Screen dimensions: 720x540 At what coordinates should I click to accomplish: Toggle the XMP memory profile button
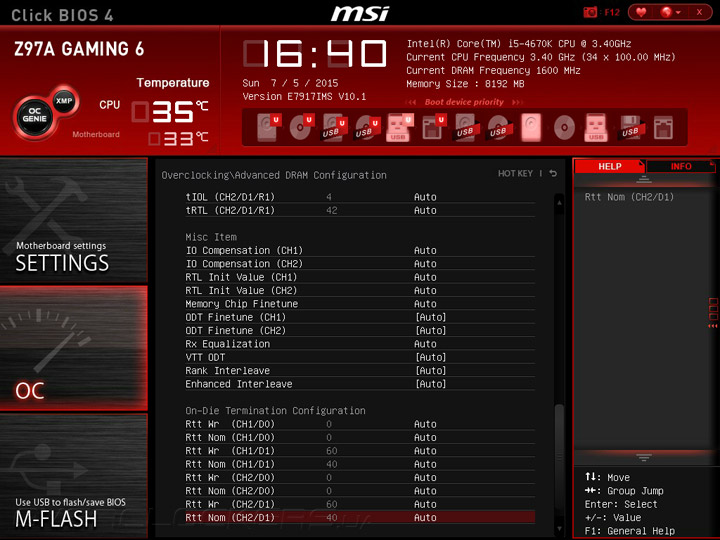(64, 101)
